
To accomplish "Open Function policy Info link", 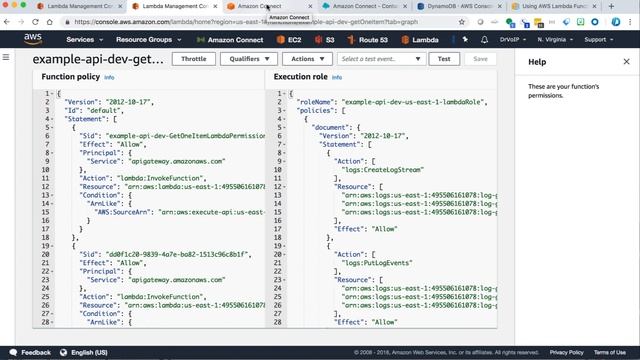I will tap(109, 77).
